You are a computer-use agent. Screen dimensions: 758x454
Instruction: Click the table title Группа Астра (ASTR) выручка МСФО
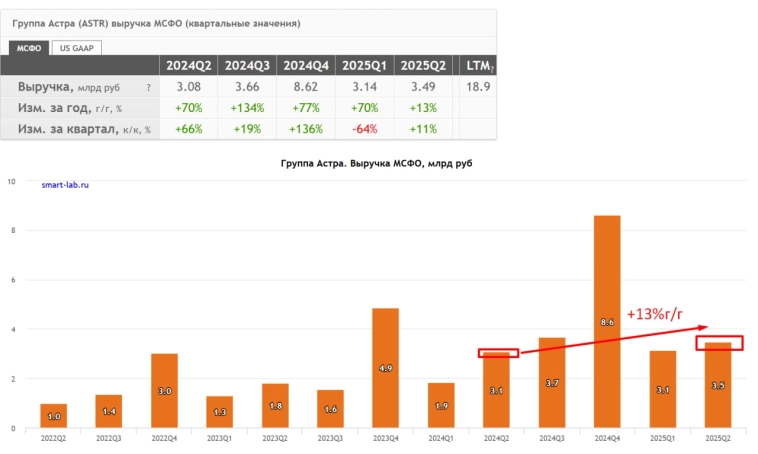[x=156, y=23]
